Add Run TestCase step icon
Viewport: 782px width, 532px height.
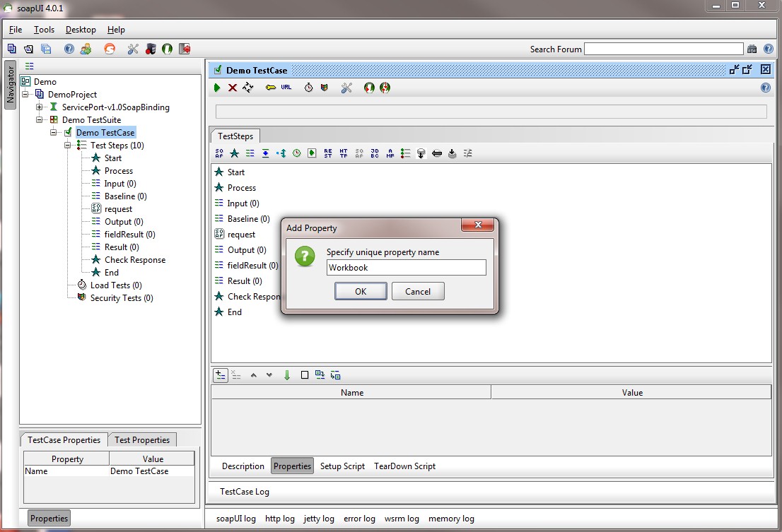pyautogui.click(x=312, y=153)
